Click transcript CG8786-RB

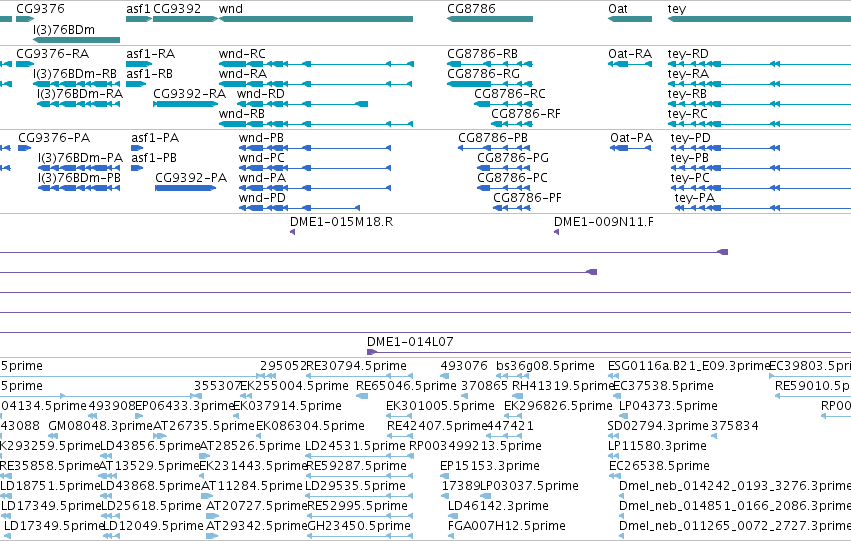(x=482, y=54)
